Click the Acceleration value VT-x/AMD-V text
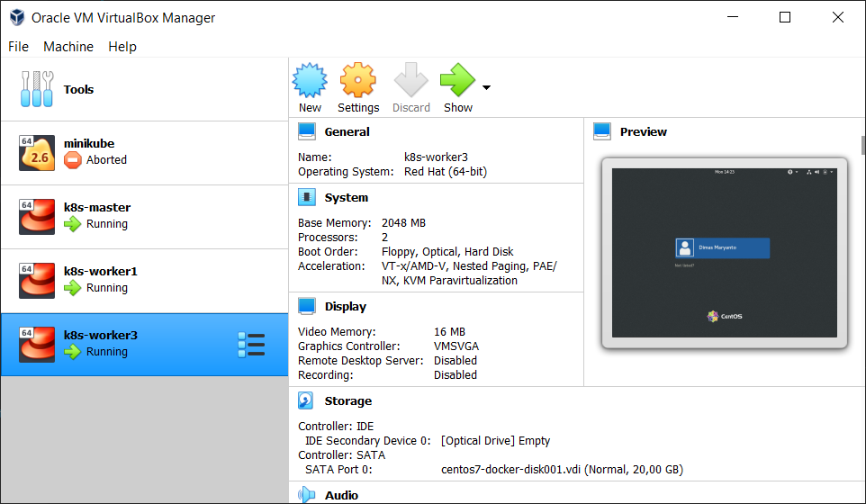The image size is (866, 504). [469, 274]
